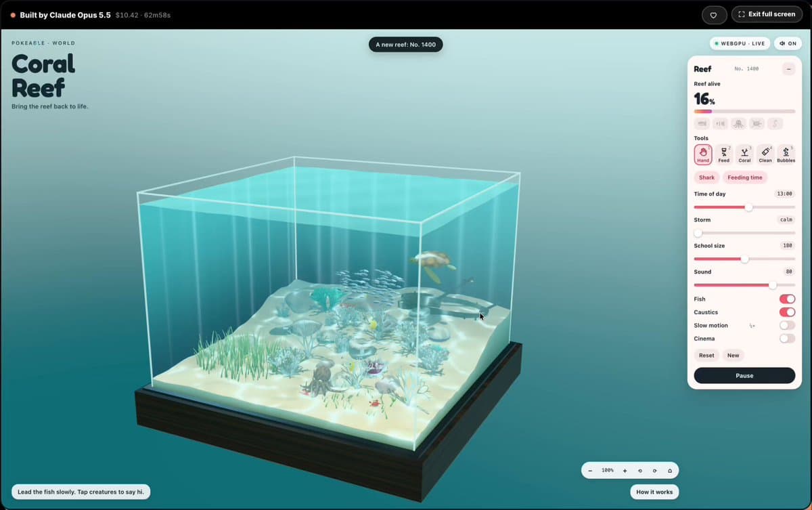
Task: Summon the Shark
Action: click(x=706, y=177)
